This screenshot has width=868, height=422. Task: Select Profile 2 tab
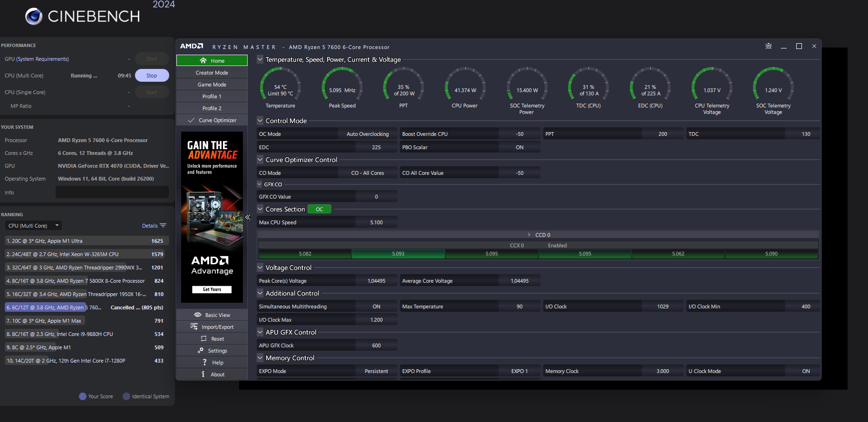pos(212,108)
